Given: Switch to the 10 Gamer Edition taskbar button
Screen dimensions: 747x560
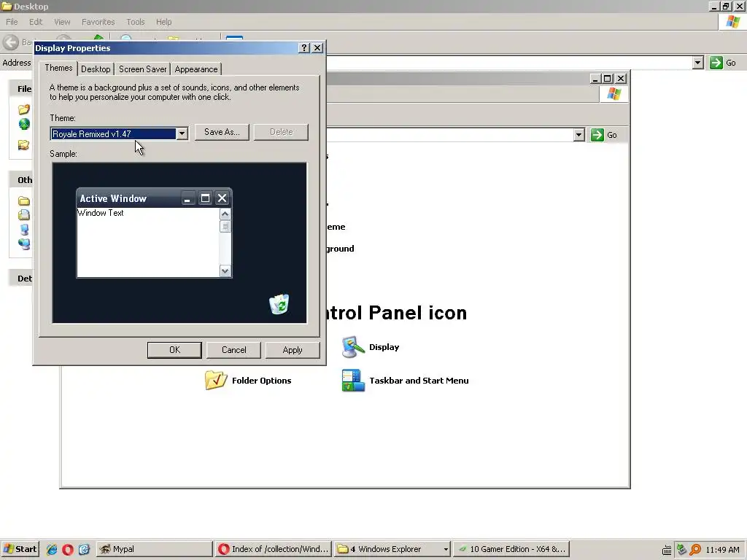Looking at the screenshot, I should tap(511, 550).
